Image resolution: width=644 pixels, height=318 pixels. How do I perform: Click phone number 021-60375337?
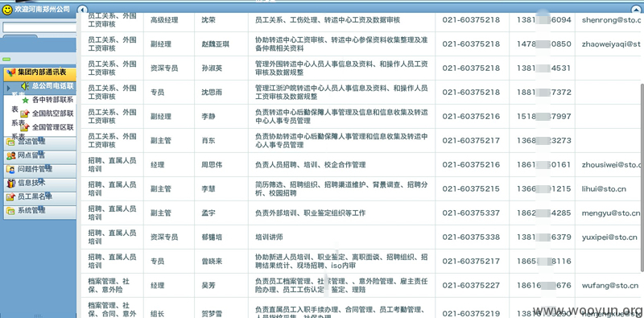471,213
